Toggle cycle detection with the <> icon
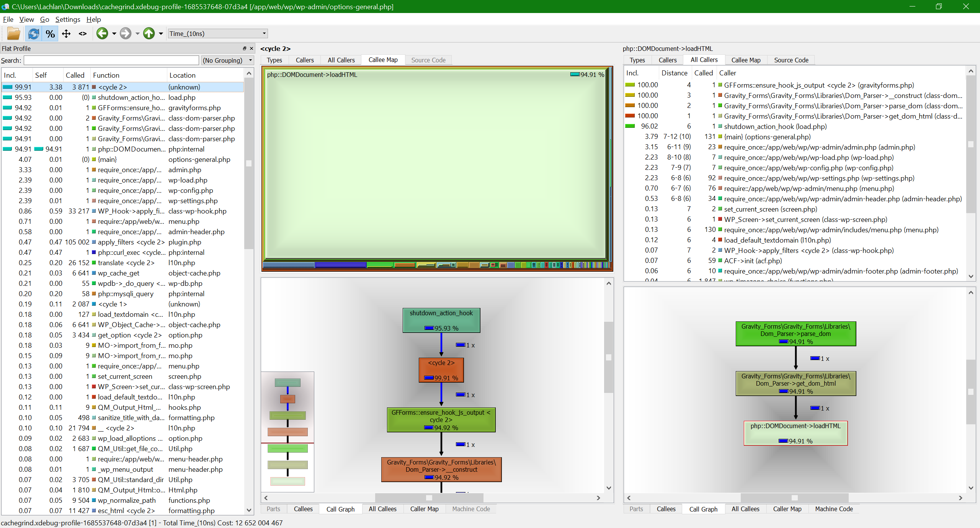The width and height of the screenshot is (980, 528). point(82,34)
